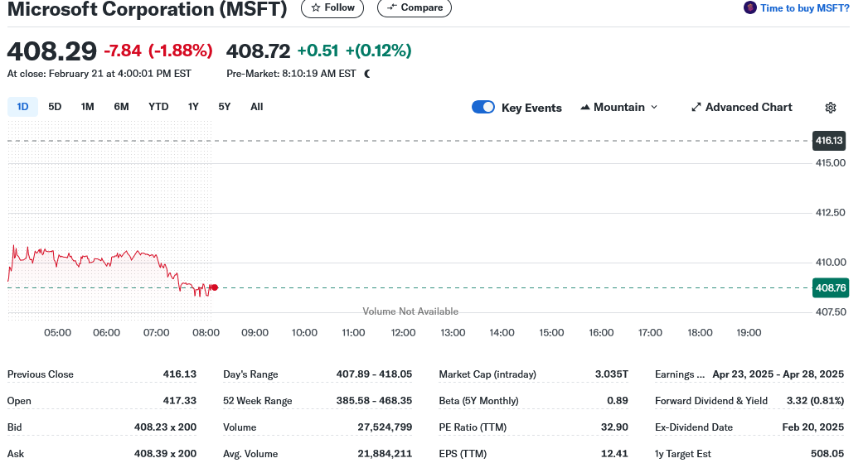Click the Market Cap value 3.035T
868x468 pixels.
point(612,374)
